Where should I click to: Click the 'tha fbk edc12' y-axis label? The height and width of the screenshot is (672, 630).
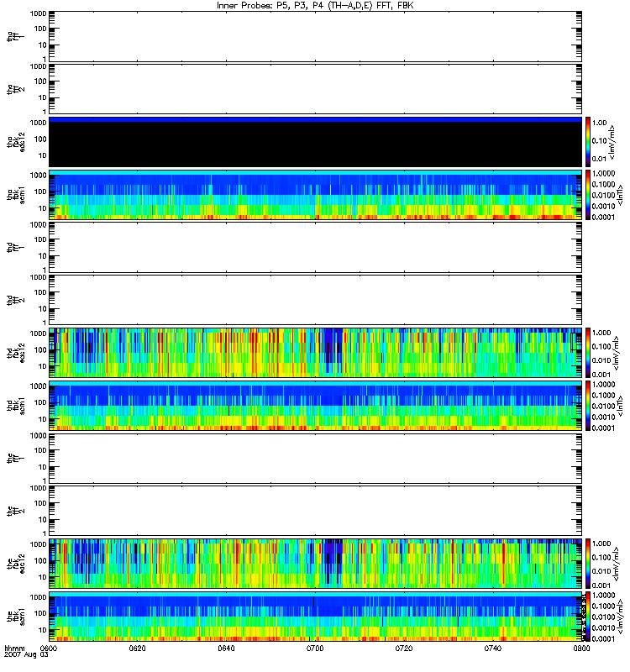(16, 140)
